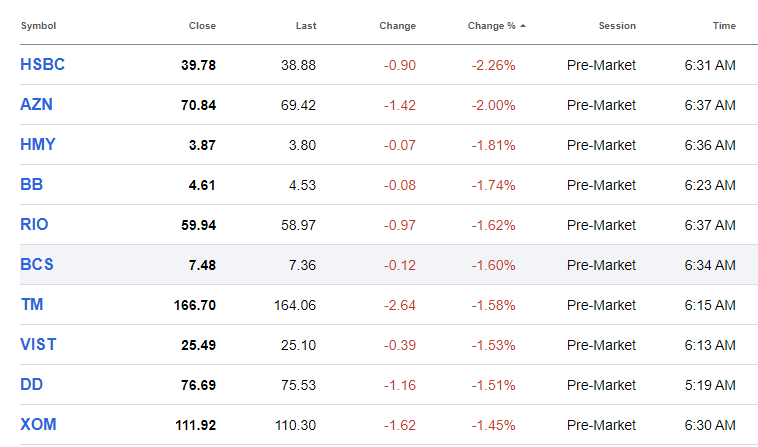Click the TM ticker link
The image size is (758, 447).
31,304
